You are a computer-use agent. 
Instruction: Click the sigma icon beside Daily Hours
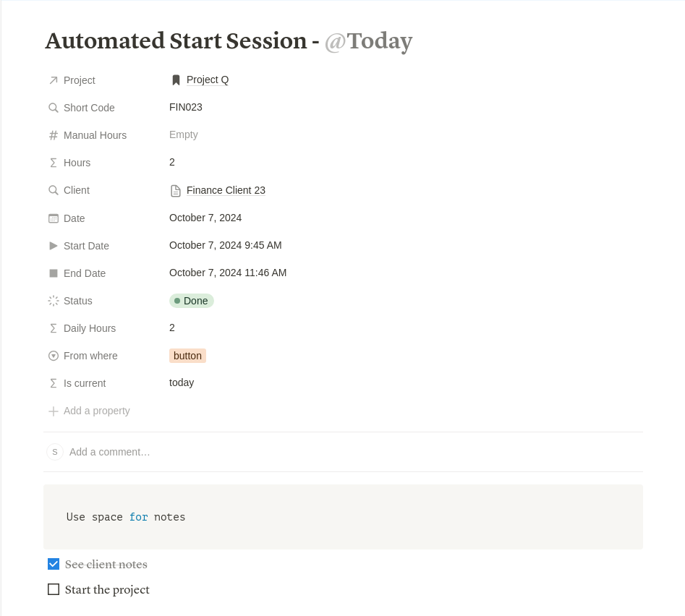[54, 328]
